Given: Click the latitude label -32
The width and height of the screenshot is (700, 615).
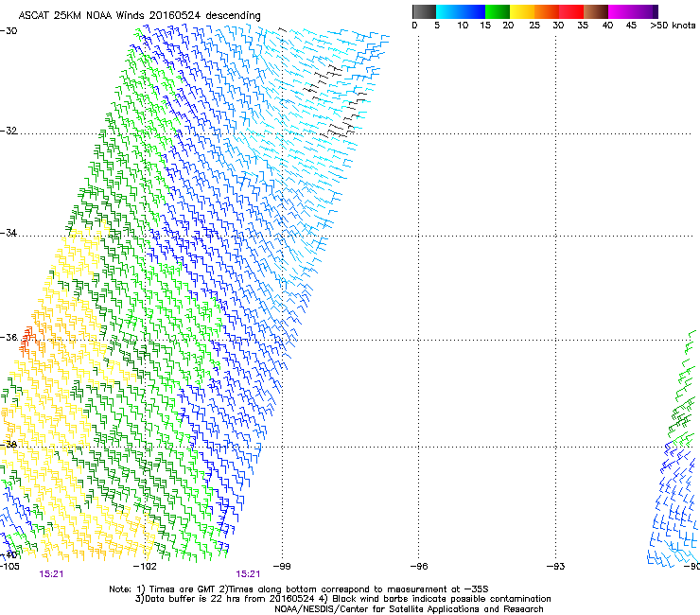Looking at the screenshot, I should point(9,131).
